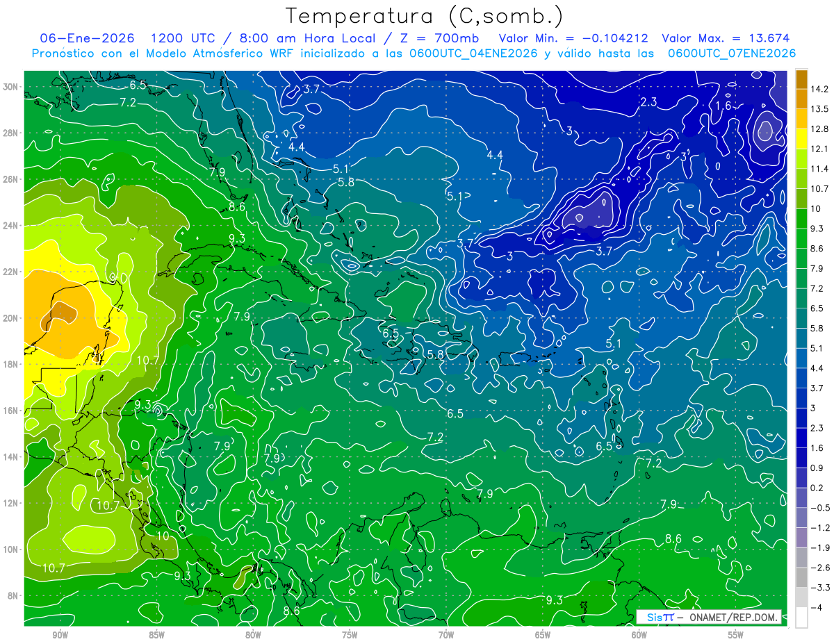Screen dimensions: 834x644
Task: Click longitude axis label '80W'
Action: [x=253, y=636]
